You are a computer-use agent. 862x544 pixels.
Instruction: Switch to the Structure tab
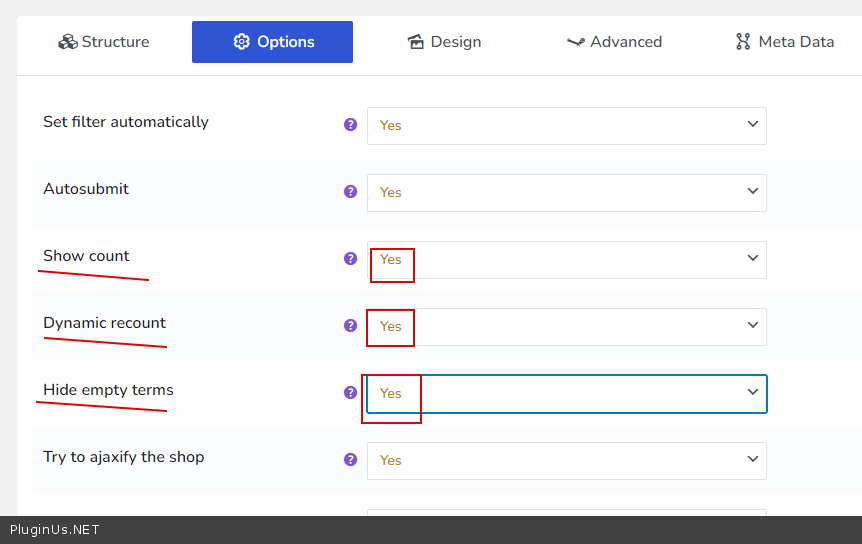coord(104,42)
